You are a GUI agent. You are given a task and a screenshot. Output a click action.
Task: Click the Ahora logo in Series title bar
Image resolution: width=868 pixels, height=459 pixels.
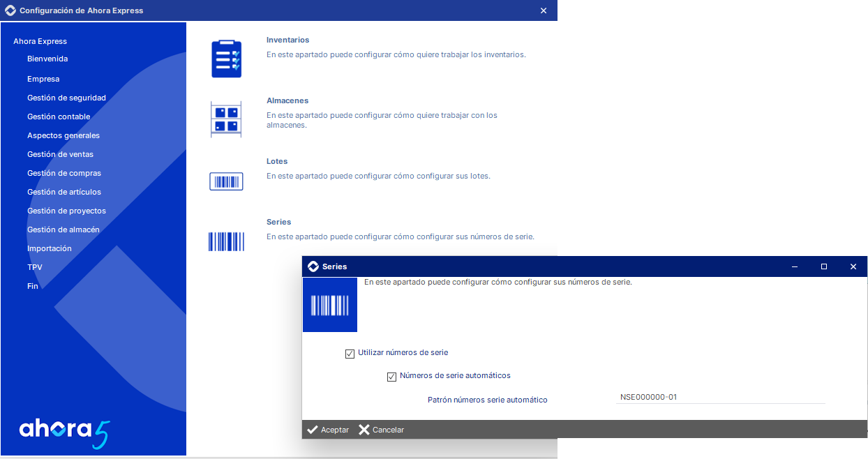coord(313,266)
